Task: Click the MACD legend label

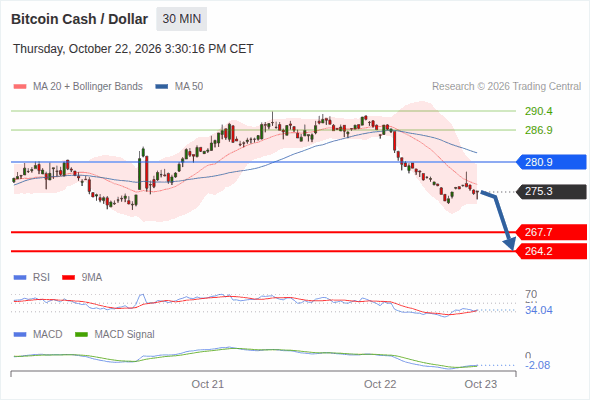Action: click(x=48, y=335)
